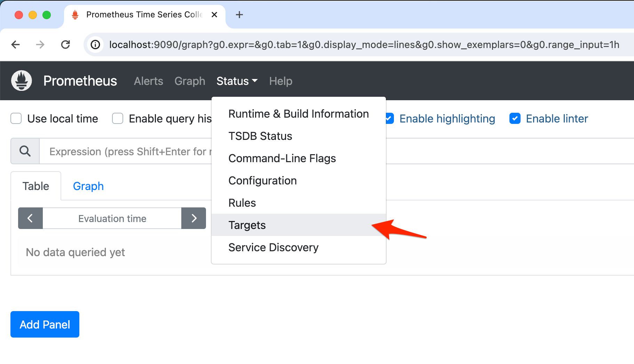Click the 'Use local time' label text
Viewport: 634px width, 364px height.
[x=63, y=119]
